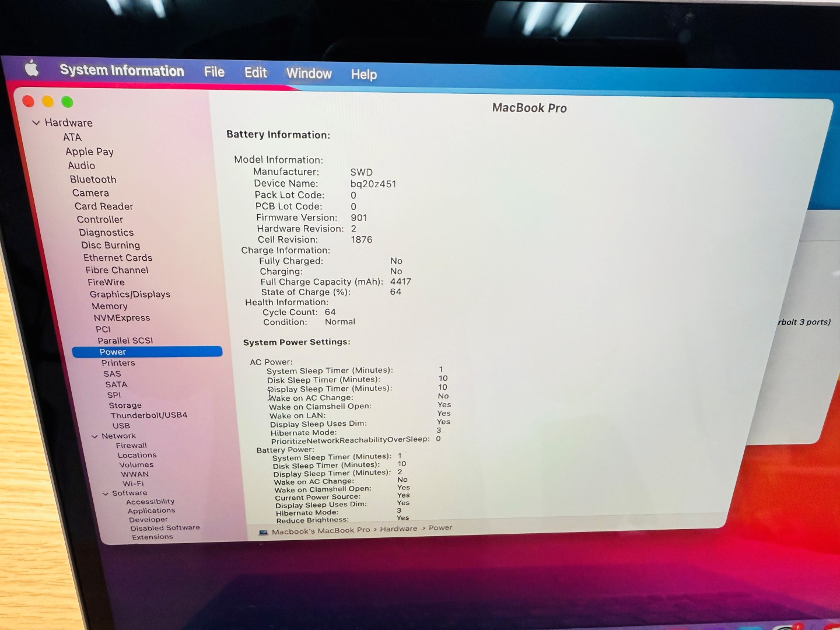Select Audio in the sidebar
The width and height of the screenshot is (840, 630).
tap(81, 166)
